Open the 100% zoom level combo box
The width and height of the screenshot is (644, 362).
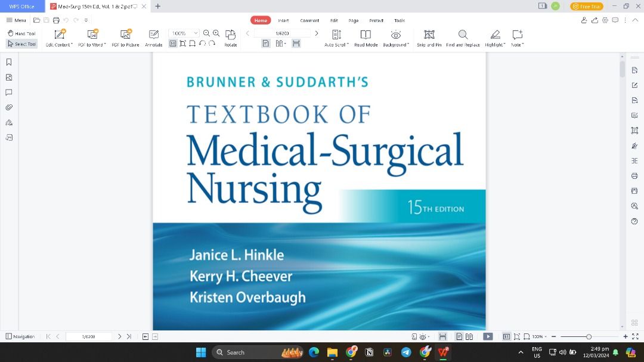coord(184,33)
